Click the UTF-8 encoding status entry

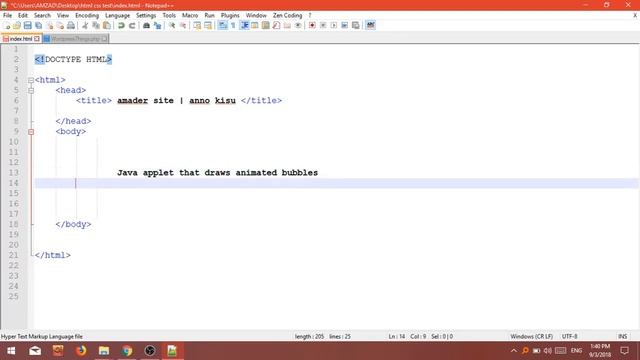[569, 336]
